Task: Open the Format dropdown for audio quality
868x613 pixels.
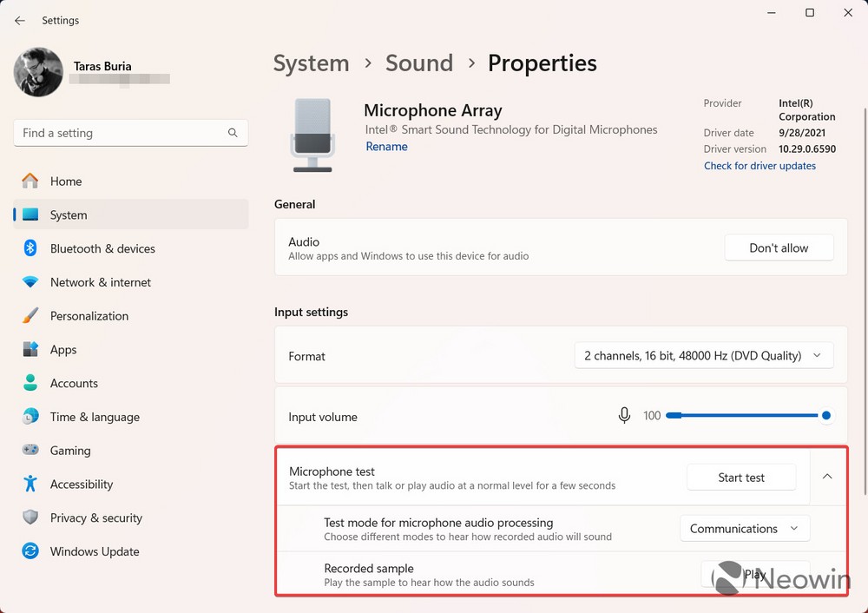Action: click(703, 356)
